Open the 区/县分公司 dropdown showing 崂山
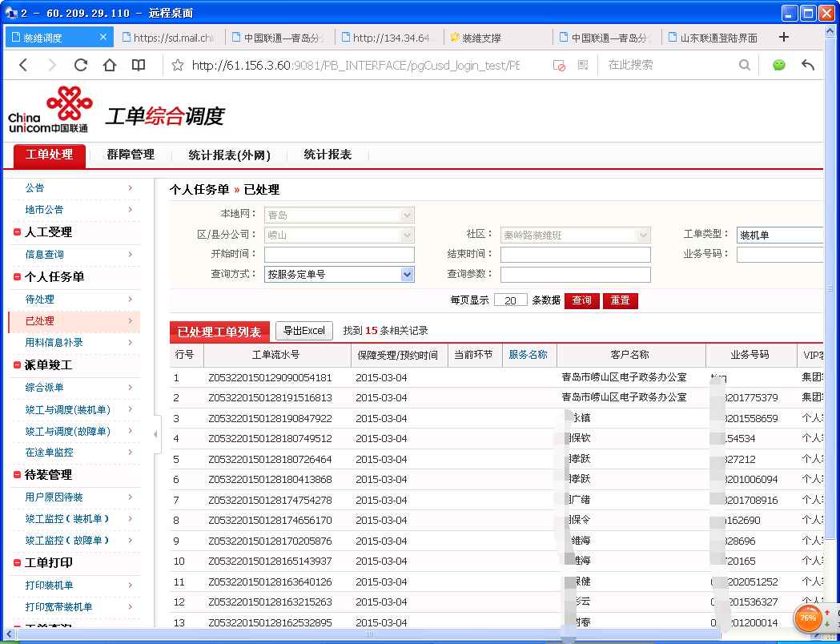 (339, 235)
